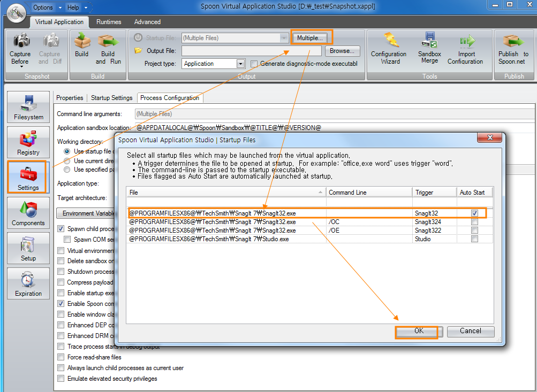The image size is (537, 392).
Task: Toggle Spawn COM servers checkbox
Action: point(67,240)
